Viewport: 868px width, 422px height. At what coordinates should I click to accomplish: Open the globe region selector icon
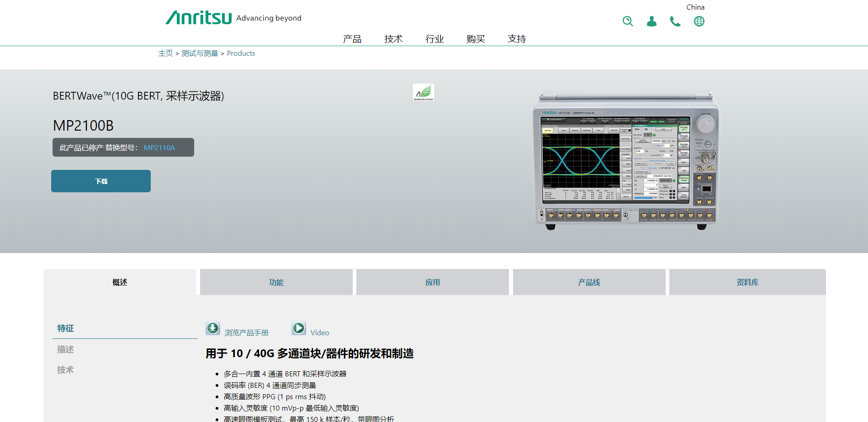click(x=699, y=21)
